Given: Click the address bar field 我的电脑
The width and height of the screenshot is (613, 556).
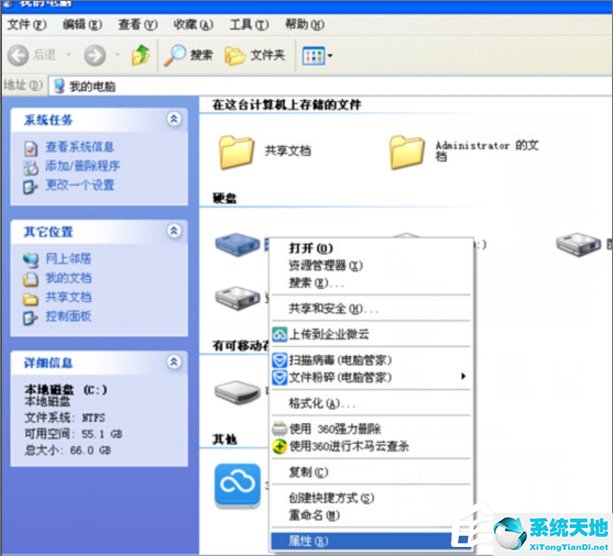Looking at the screenshot, I should pos(330,86).
